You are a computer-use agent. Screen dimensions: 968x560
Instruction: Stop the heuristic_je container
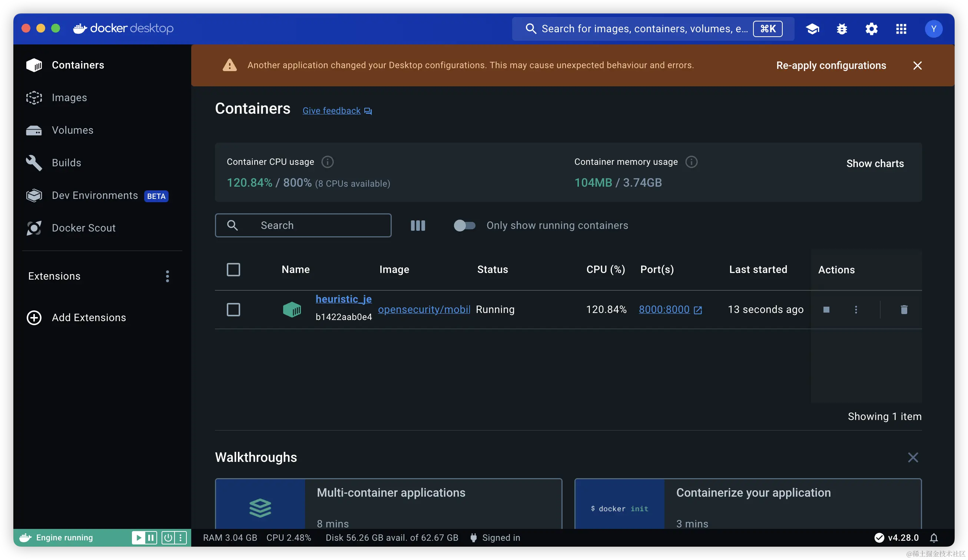click(x=826, y=309)
